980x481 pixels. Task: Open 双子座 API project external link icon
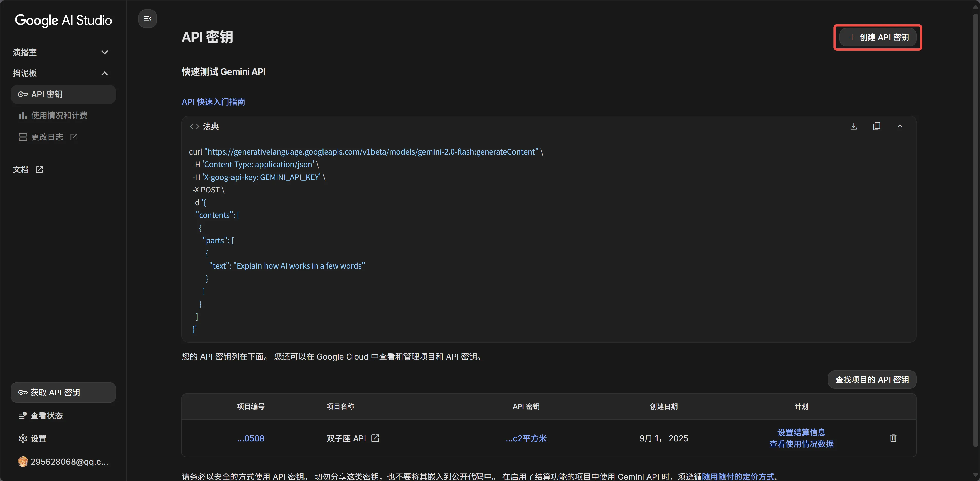tap(375, 438)
